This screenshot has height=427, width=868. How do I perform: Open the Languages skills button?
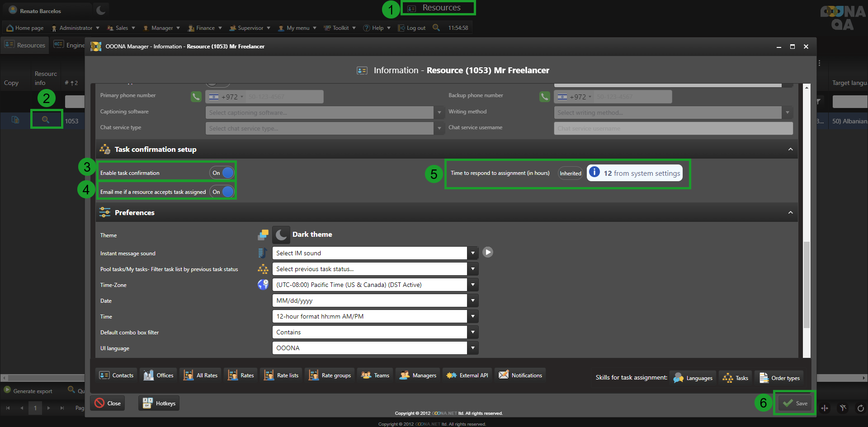pyautogui.click(x=693, y=378)
